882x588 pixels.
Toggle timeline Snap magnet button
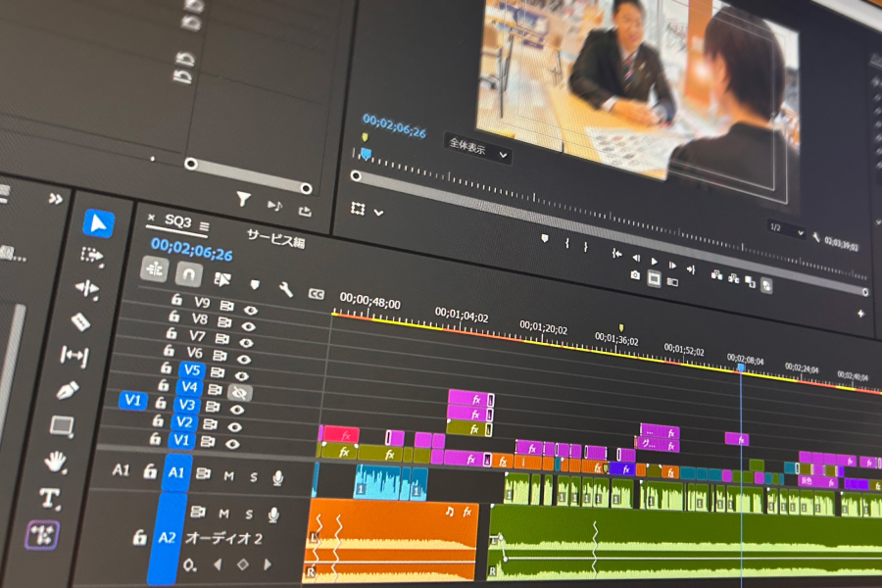click(x=188, y=274)
